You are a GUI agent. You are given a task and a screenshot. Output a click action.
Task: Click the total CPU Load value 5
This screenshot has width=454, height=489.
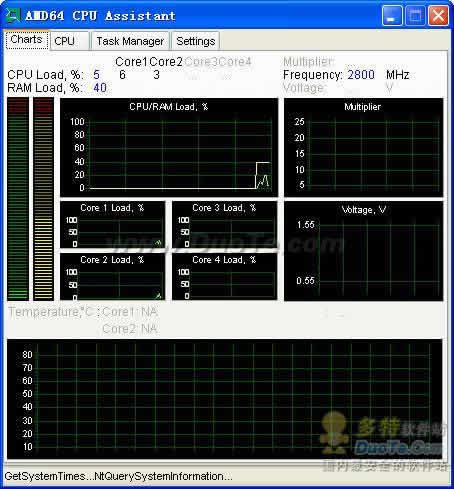pos(96,75)
